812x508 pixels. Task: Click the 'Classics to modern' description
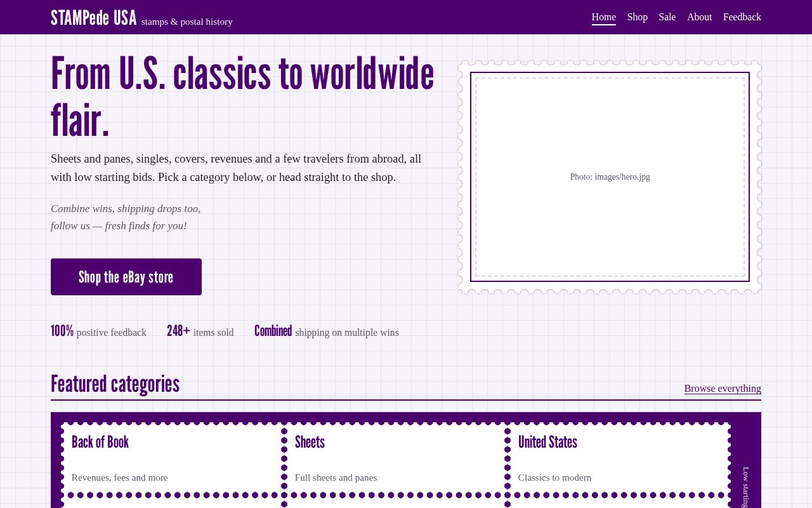(x=554, y=478)
